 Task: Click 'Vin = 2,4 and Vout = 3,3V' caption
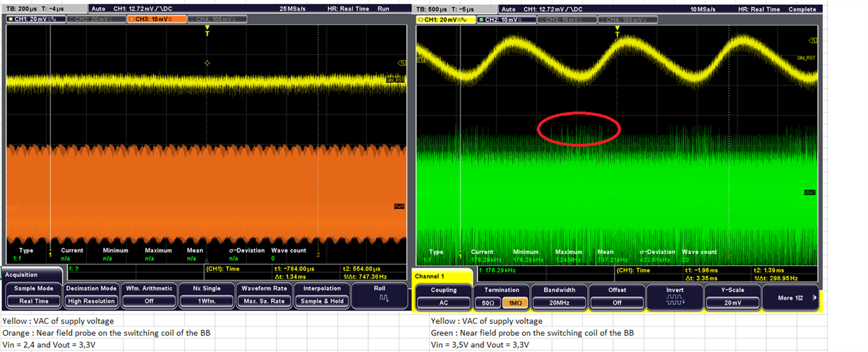[49, 344]
